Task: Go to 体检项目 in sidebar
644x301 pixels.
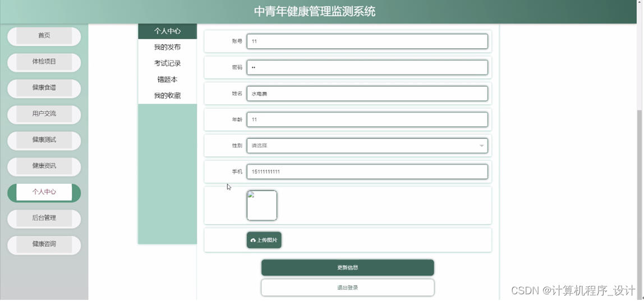Action: pyautogui.click(x=44, y=62)
